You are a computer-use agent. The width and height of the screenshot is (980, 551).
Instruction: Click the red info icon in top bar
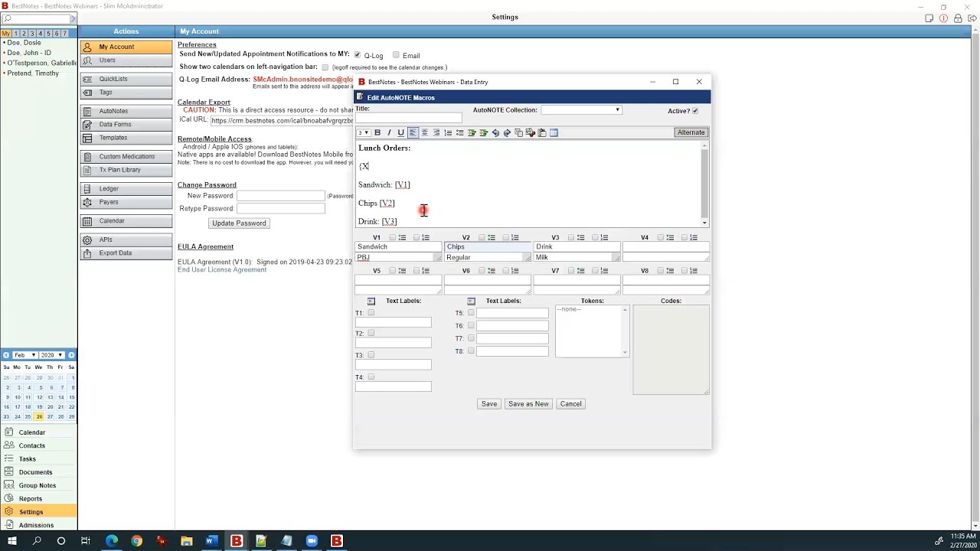click(x=943, y=18)
